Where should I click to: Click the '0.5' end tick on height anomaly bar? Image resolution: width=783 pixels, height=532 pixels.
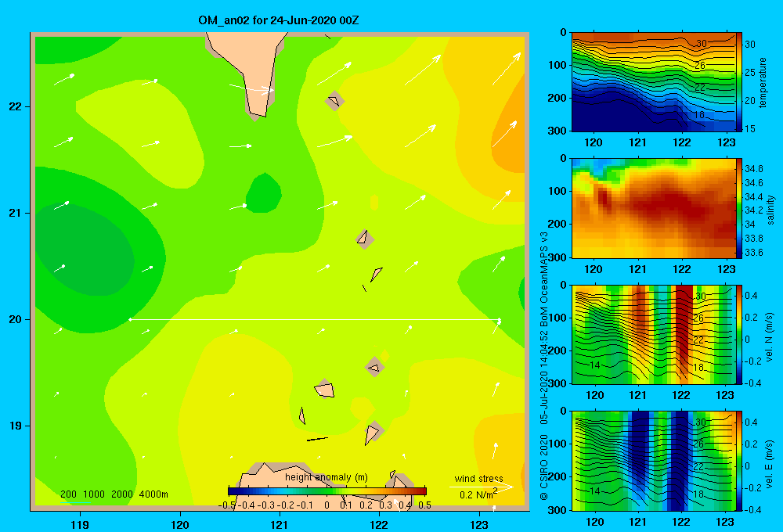coord(424,505)
